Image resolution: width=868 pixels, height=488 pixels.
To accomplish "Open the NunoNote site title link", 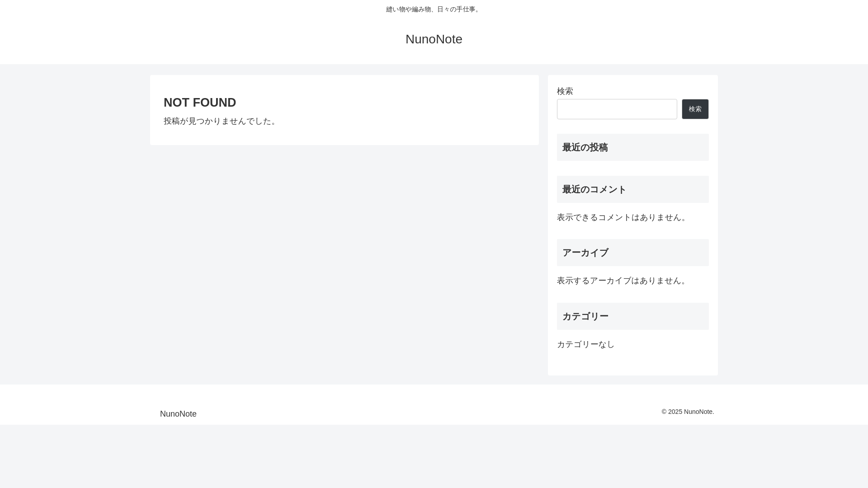I will tap(434, 39).
